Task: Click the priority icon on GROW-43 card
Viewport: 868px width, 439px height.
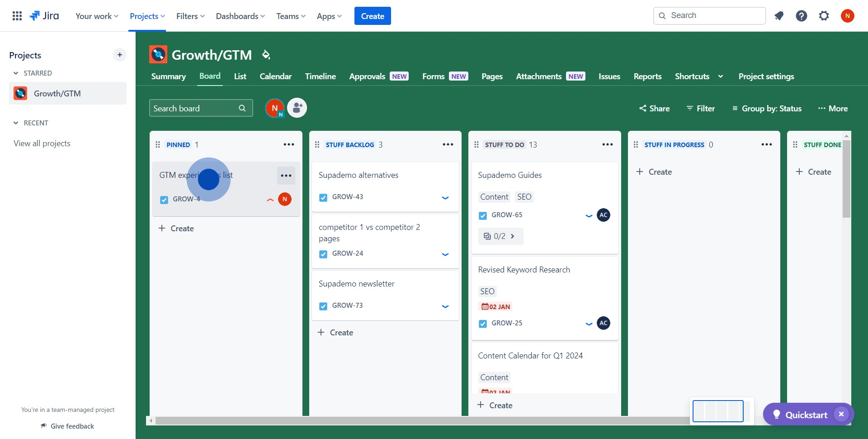Action: (x=445, y=197)
